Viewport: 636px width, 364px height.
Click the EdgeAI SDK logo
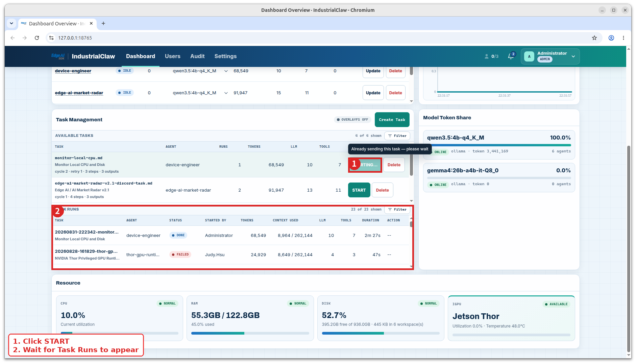[x=58, y=56]
